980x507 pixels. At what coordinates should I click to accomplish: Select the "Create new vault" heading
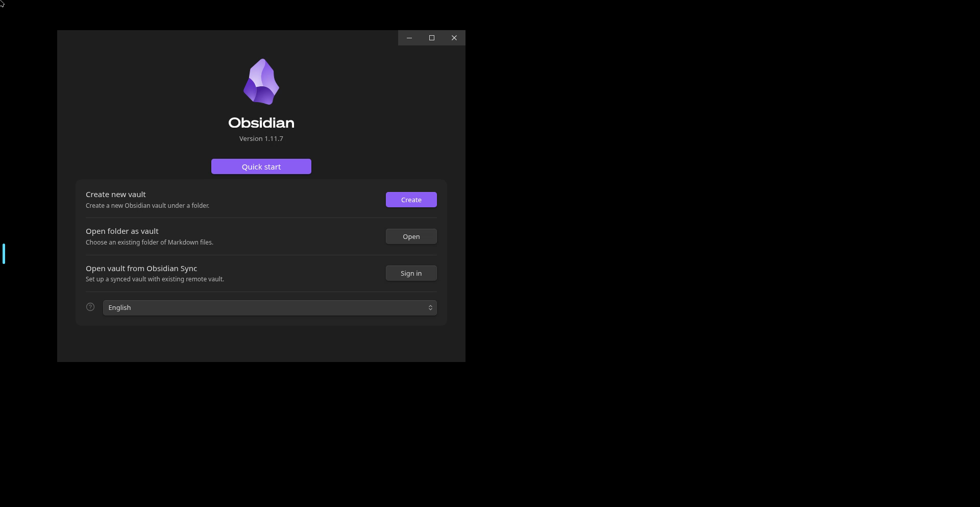pyautogui.click(x=116, y=195)
